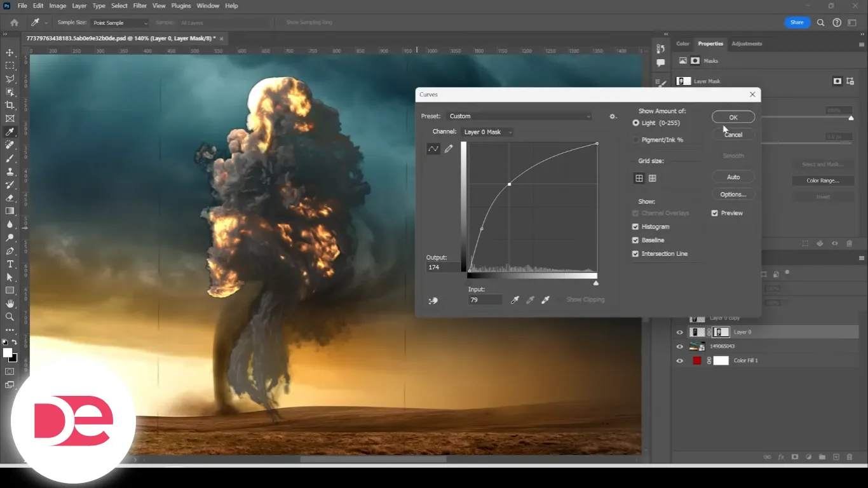
Task: Click the foreground color swatch
Action: 7,353
